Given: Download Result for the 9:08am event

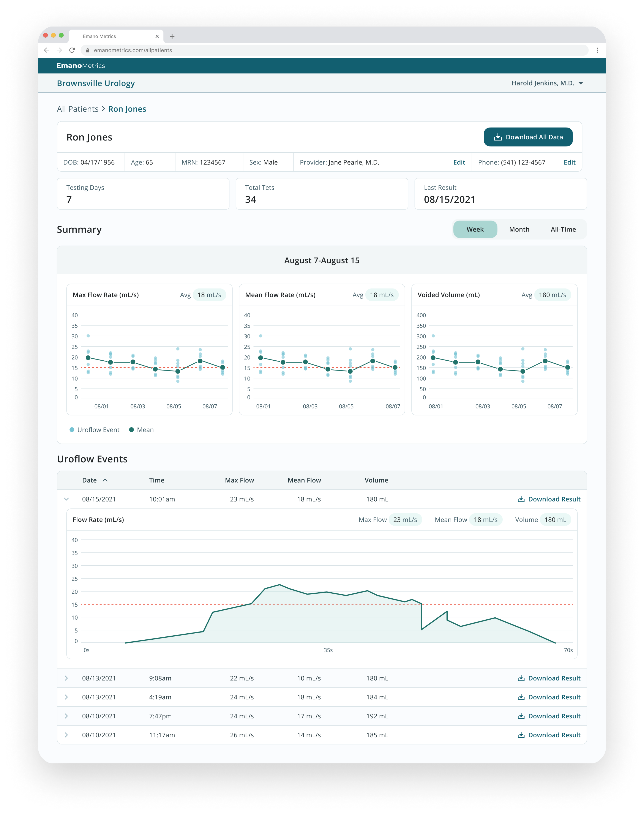Looking at the screenshot, I should pos(549,678).
